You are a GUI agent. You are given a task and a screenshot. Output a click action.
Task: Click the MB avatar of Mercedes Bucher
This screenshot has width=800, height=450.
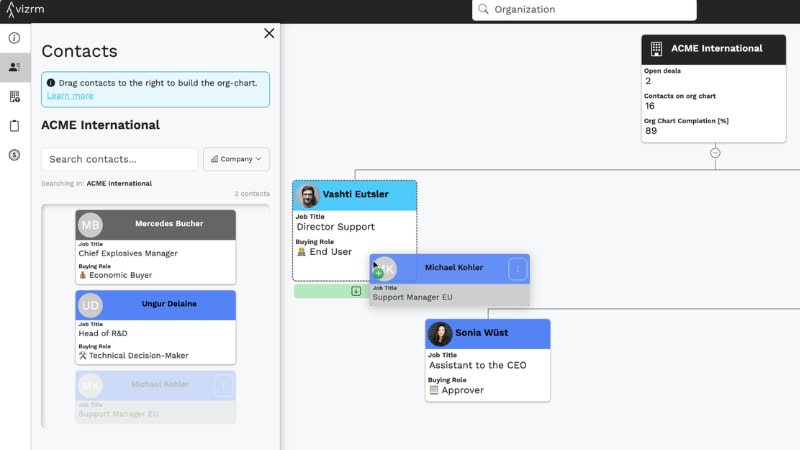point(90,225)
